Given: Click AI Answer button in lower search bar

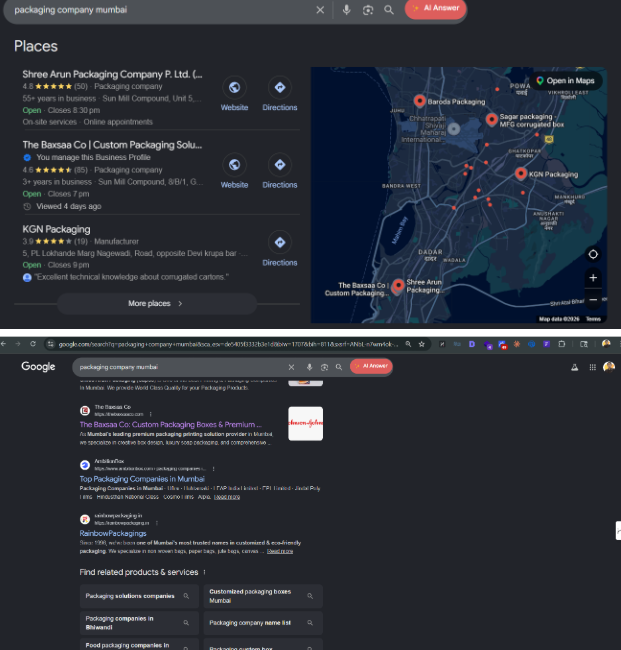Looking at the screenshot, I should point(371,366).
